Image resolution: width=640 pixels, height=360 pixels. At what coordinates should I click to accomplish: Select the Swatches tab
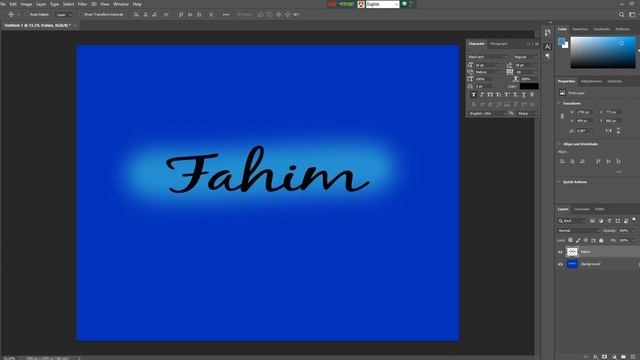[x=580, y=29]
